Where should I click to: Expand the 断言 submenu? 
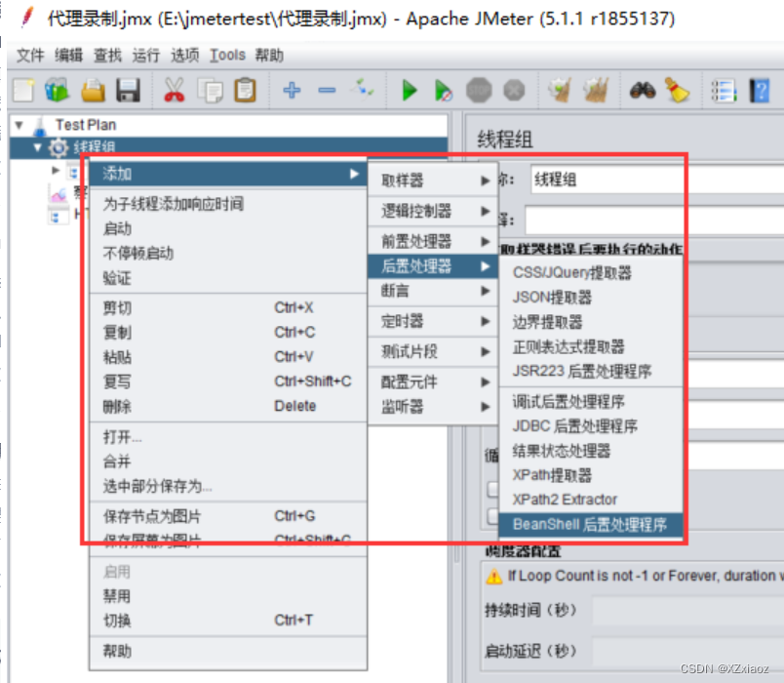click(433, 291)
